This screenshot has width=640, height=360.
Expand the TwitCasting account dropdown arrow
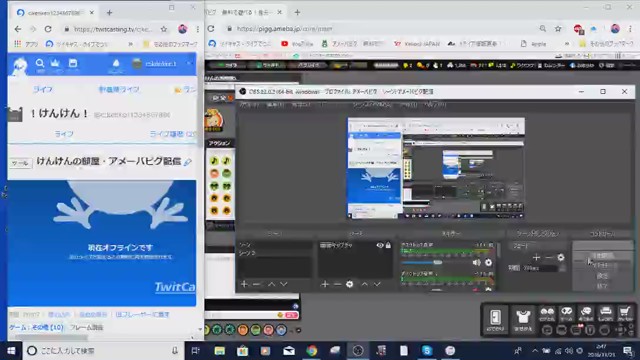click(189, 64)
